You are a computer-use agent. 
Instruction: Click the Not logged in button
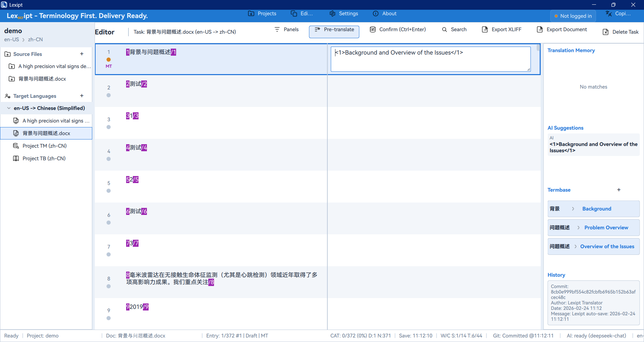coord(573,16)
